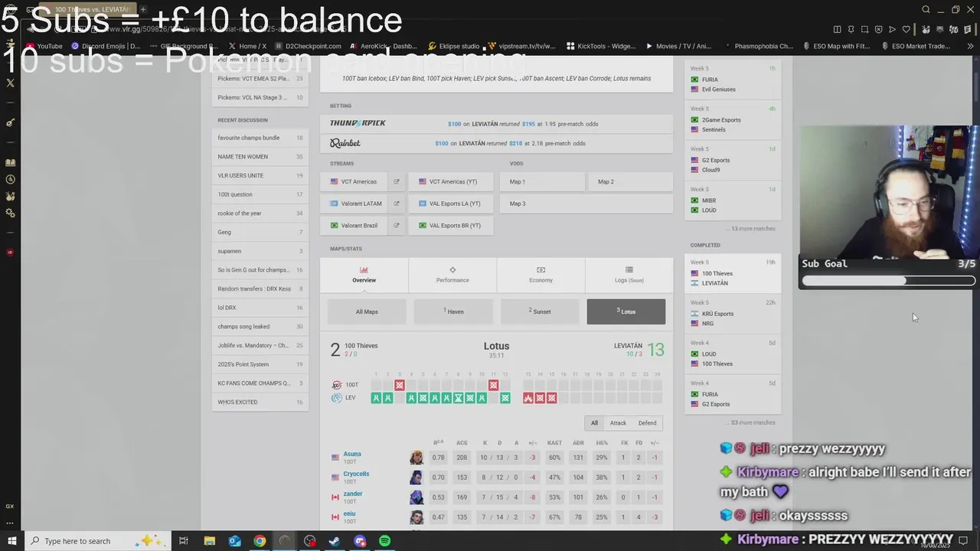Click the Sub Goal progress bar
This screenshot has width=980, height=551.
pyautogui.click(x=888, y=281)
